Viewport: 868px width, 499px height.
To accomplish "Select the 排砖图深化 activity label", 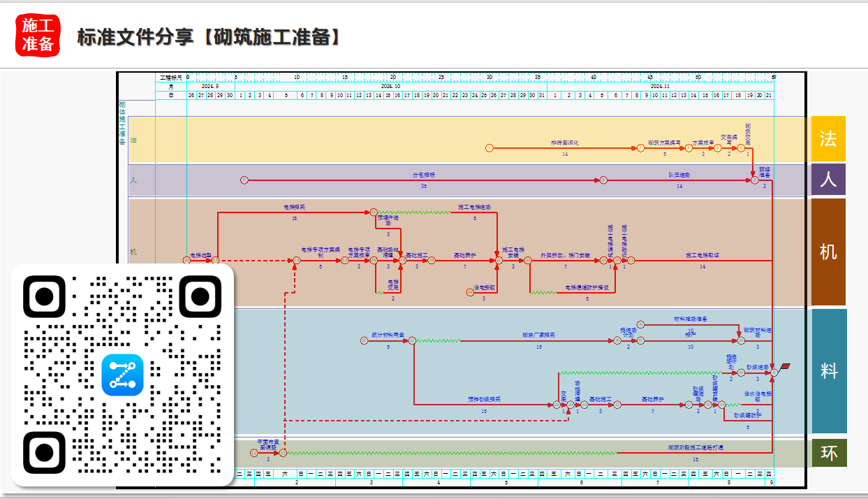I will tap(564, 143).
